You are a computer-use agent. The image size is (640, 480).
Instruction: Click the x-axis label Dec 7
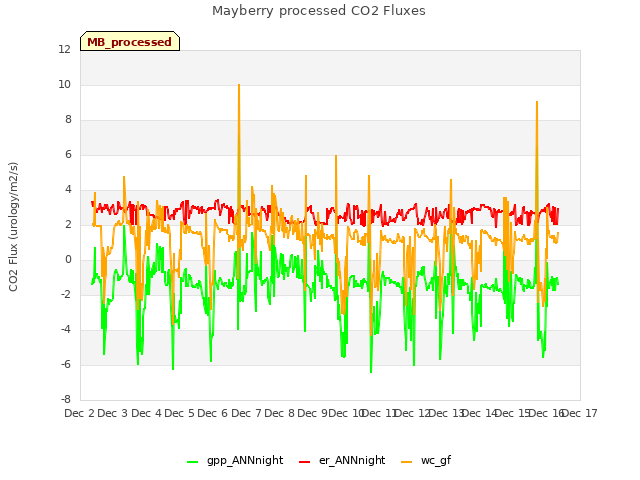click(246, 413)
